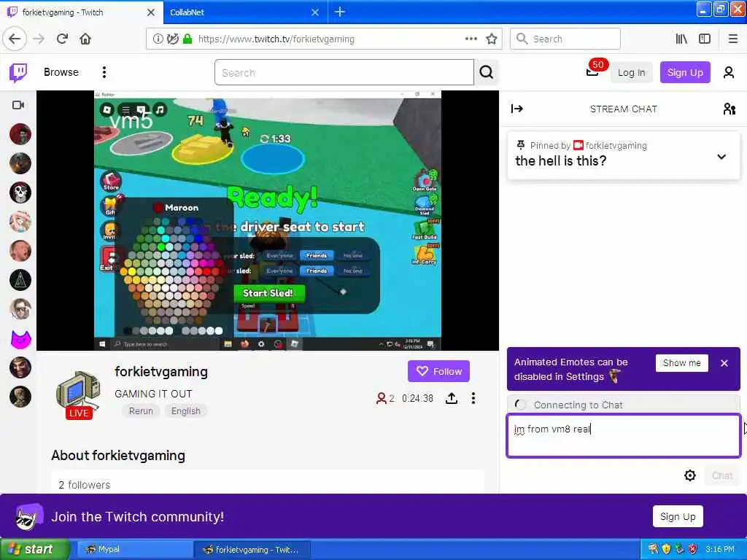Viewport: 747px width, 560px height.
Task: Reload the page
Action: [x=62, y=39]
